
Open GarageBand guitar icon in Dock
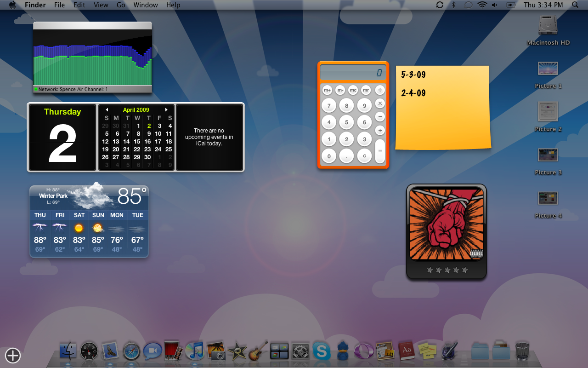[258, 351]
